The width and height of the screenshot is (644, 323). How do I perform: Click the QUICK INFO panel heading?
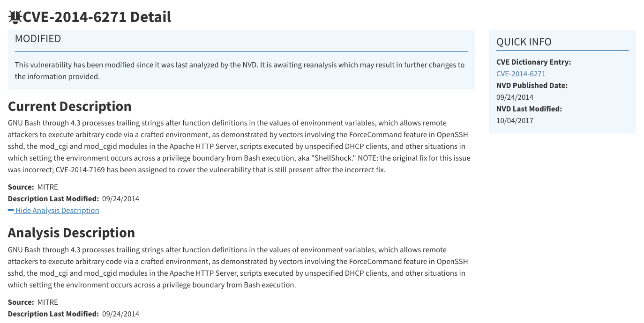(x=524, y=42)
